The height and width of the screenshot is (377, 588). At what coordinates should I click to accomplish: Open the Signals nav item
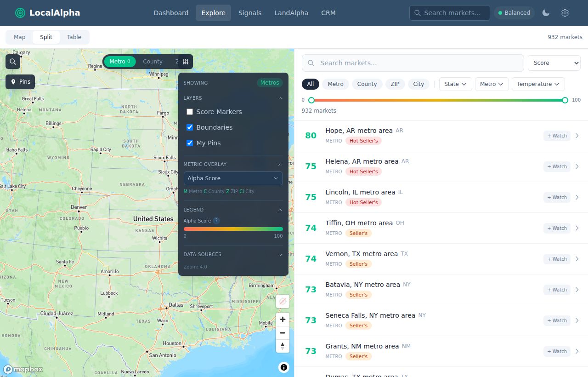click(250, 13)
